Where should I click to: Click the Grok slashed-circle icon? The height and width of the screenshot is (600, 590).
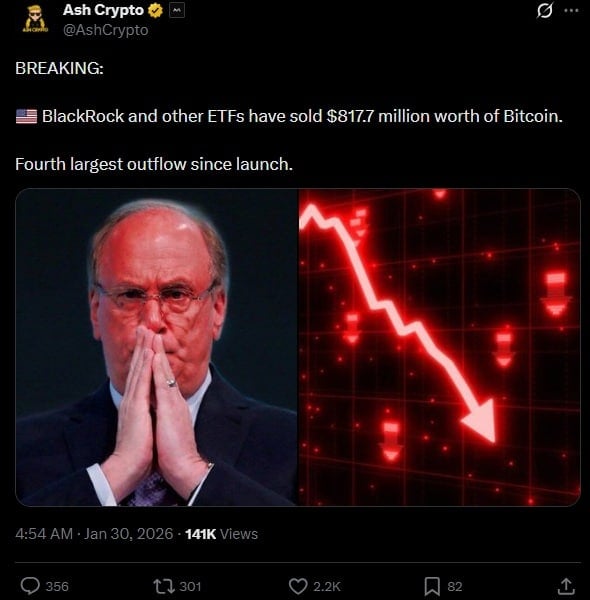click(544, 11)
